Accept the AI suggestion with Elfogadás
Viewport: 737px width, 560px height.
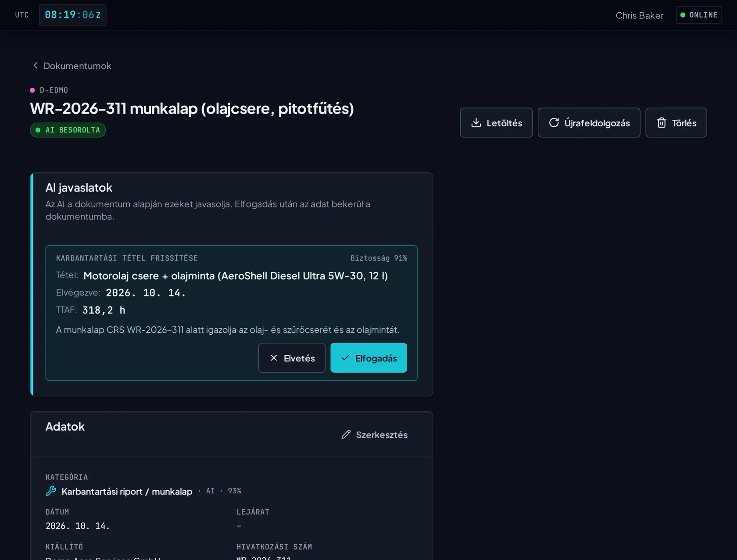point(368,358)
